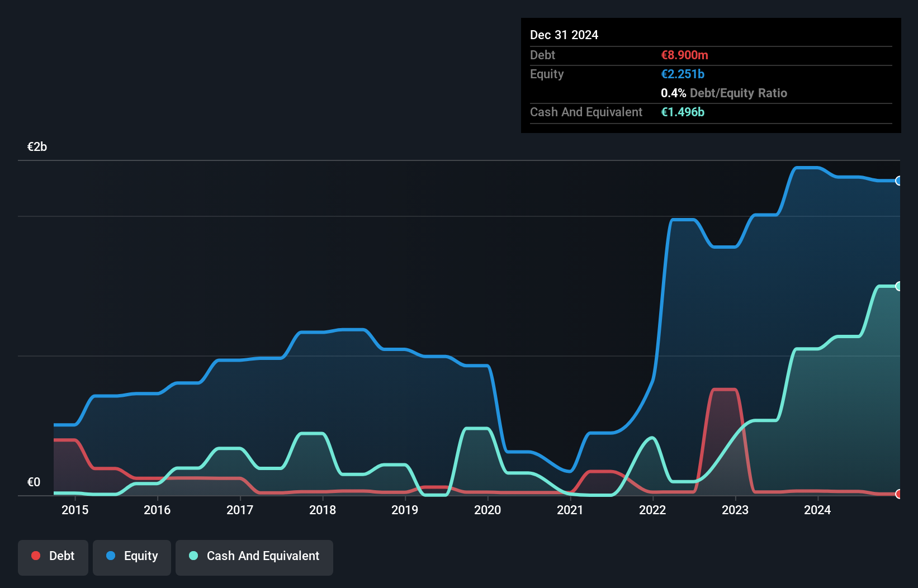918x588 pixels.
Task: Toggle the Debt series legend button
Action: click(53, 557)
